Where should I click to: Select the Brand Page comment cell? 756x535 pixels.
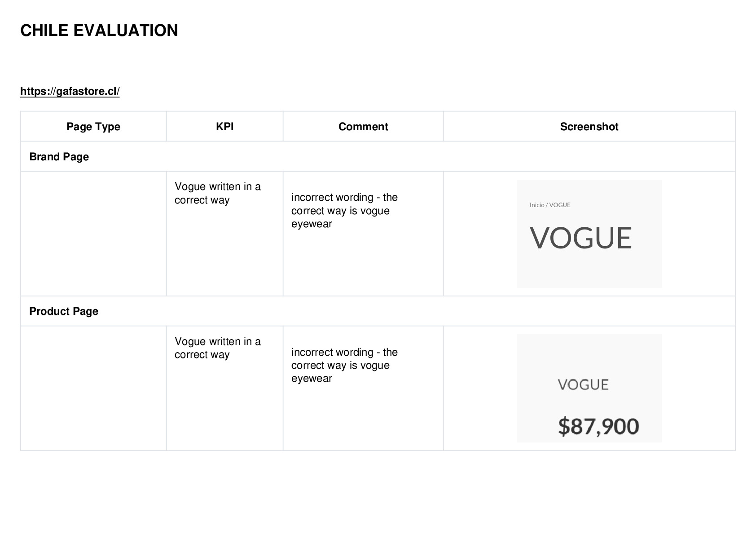363,234
